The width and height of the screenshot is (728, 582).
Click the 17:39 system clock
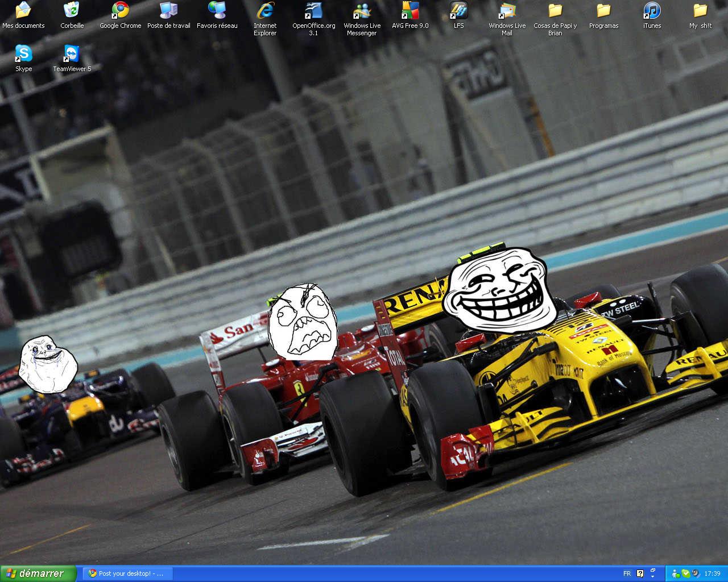pos(712,573)
